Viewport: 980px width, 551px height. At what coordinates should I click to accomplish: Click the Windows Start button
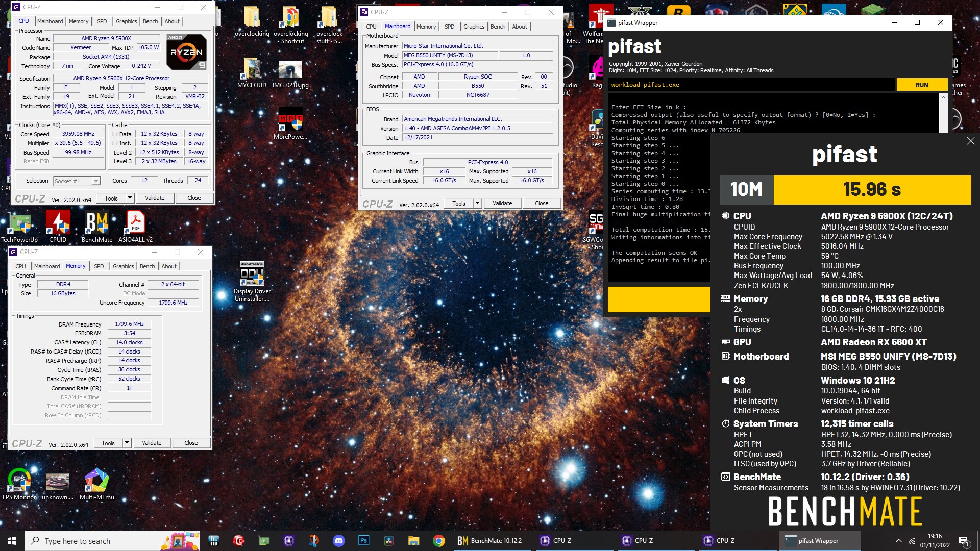(12, 541)
